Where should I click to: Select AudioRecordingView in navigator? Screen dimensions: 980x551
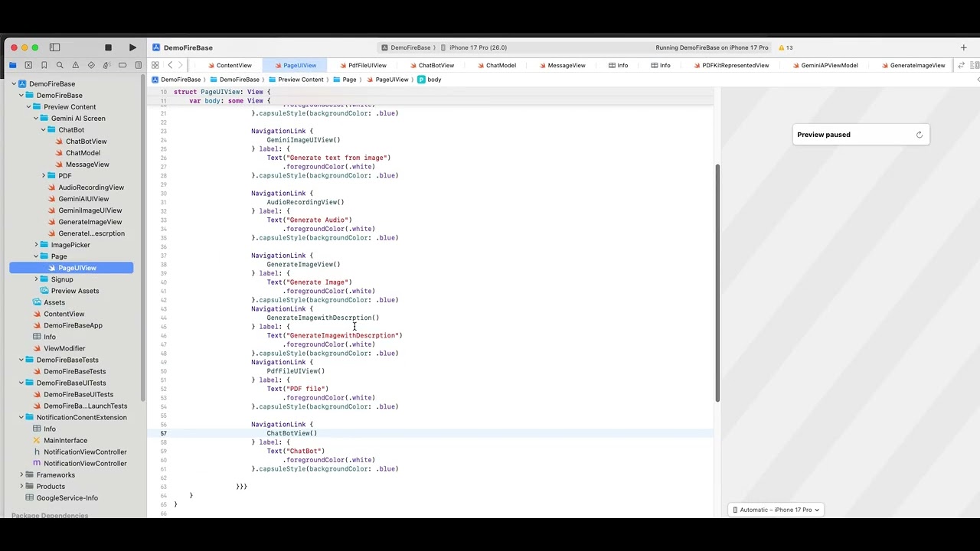pos(91,187)
